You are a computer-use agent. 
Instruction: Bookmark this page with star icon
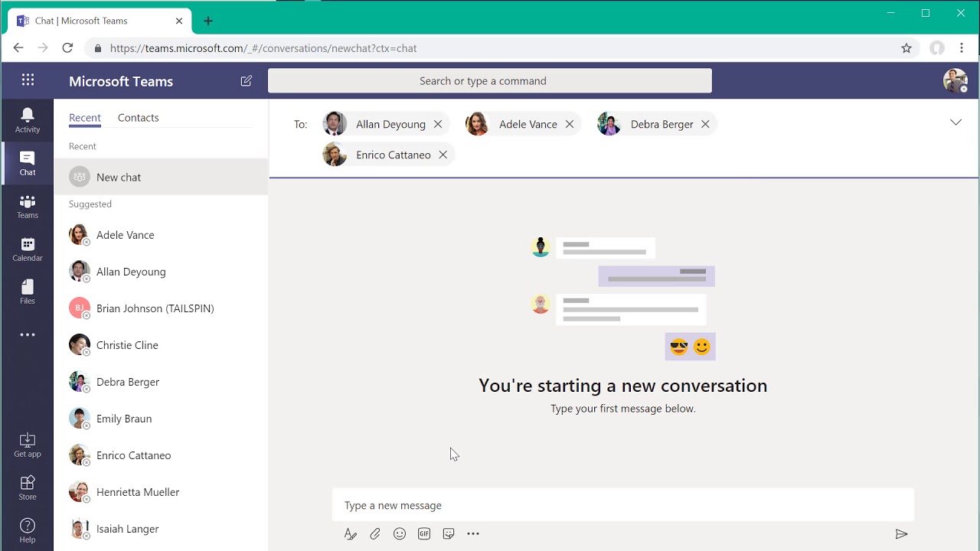click(x=906, y=48)
